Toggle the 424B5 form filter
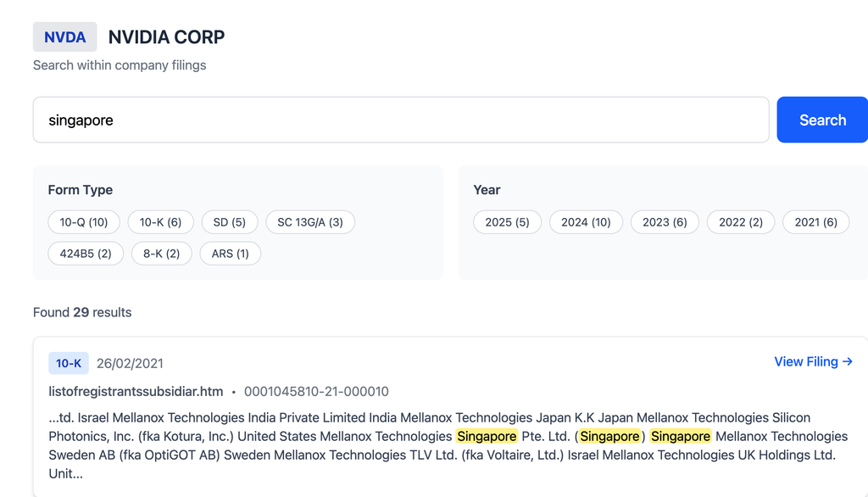Image resolution: width=868 pixels, height=497 pixels. click(85, 253)
